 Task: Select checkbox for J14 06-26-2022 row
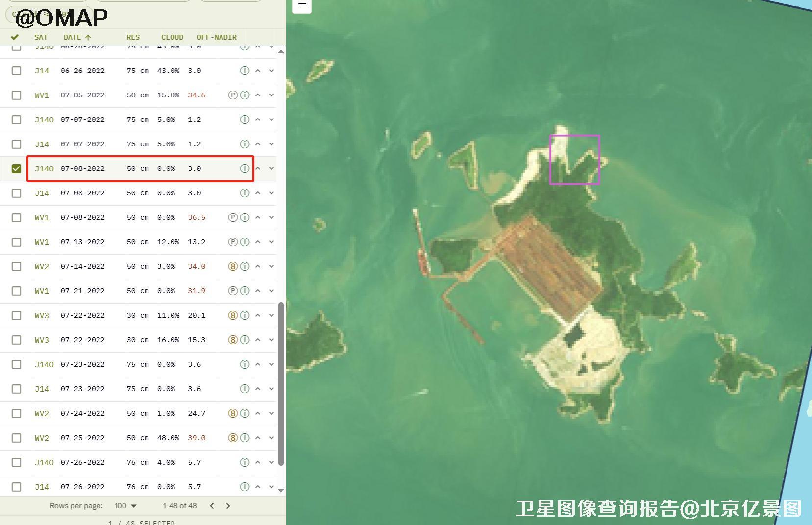16,71
